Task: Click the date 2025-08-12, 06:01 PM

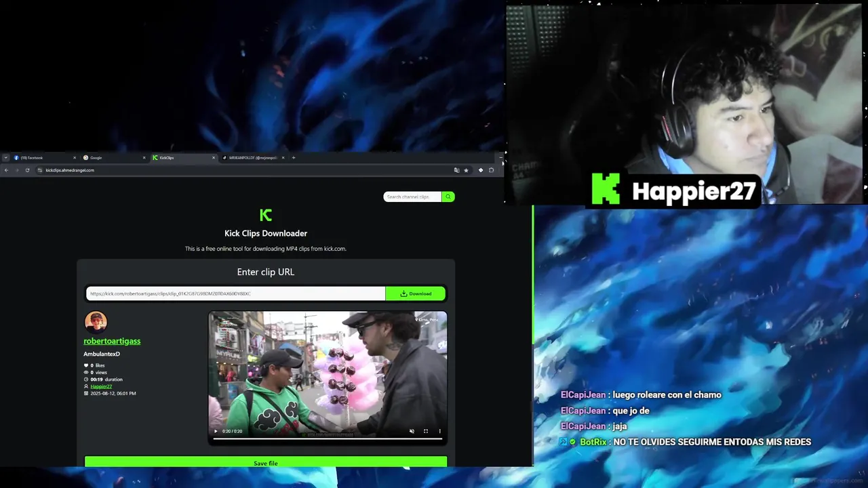Action: (x=110, y=393)
